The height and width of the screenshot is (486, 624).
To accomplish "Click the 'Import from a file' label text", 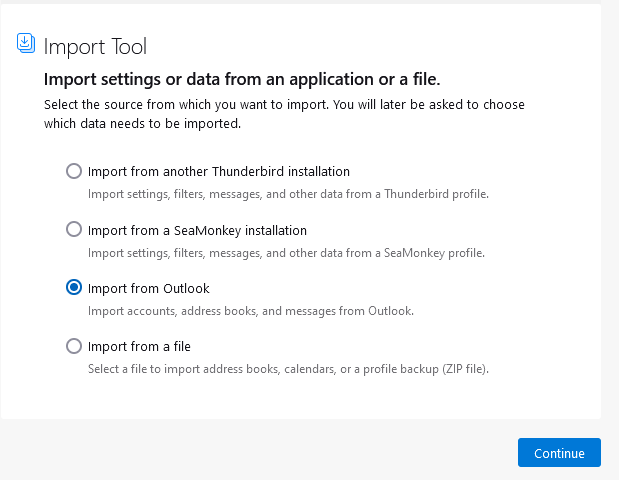I will point(140,349).
